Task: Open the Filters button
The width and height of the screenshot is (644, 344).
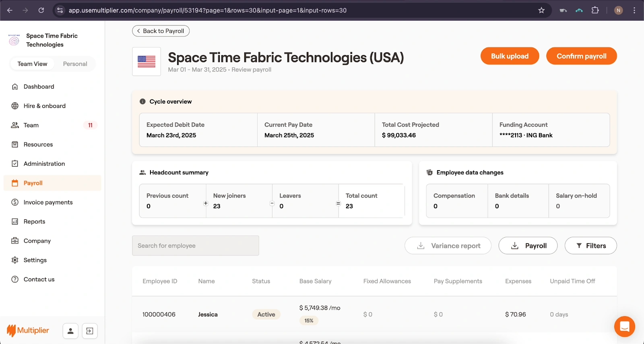Action: click(x=590, y=246)
